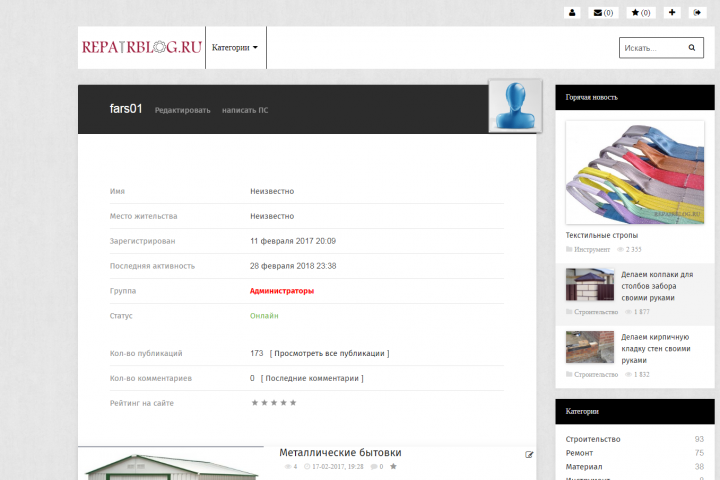
Task: Open favorites star icon showing (0)
Action: (641, 12)
